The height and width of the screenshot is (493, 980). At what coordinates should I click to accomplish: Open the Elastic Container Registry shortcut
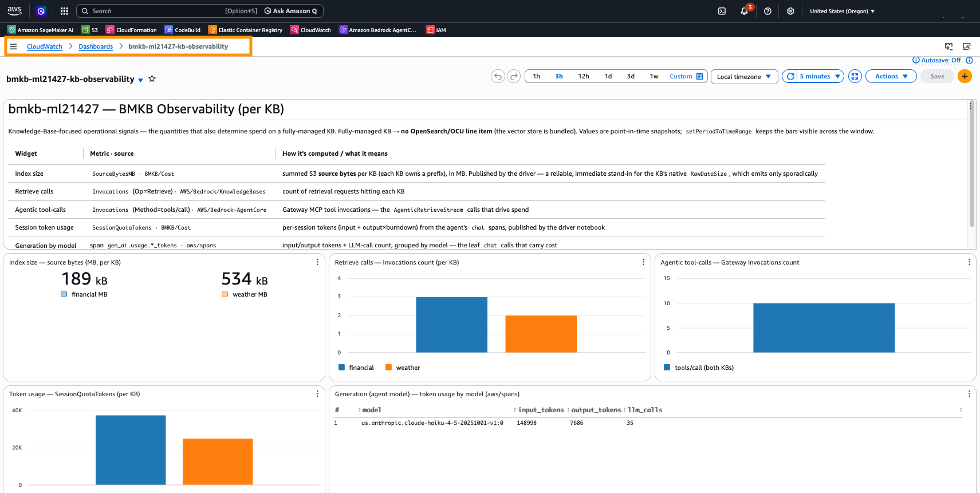point(245,30)
